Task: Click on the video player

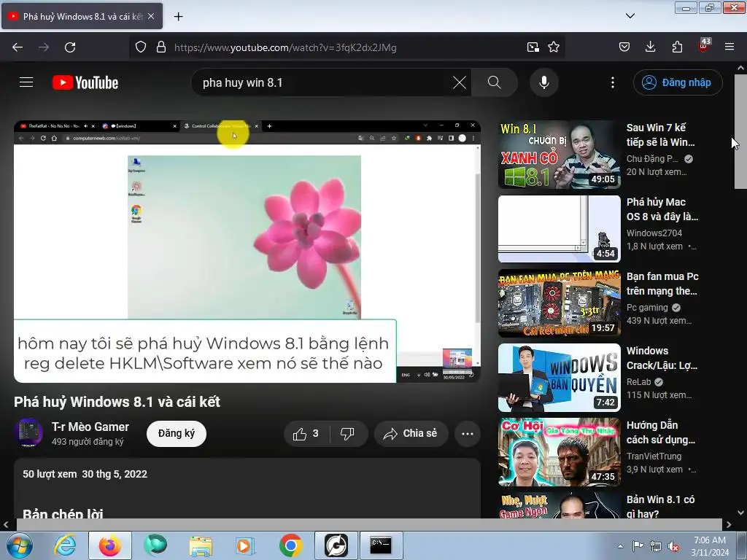Action: click(x=247, y=251)
